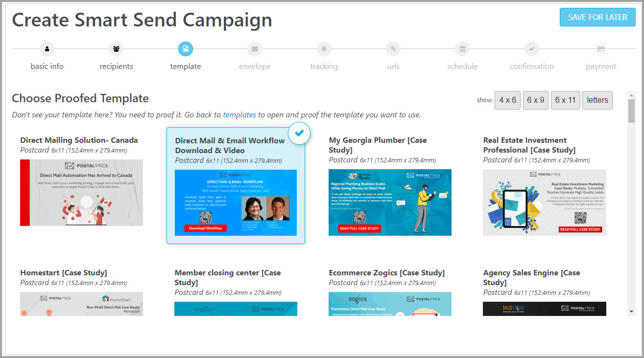Click the confirmation checkmark icon
This screenshot has height=358, width=644.
(531, 49)
